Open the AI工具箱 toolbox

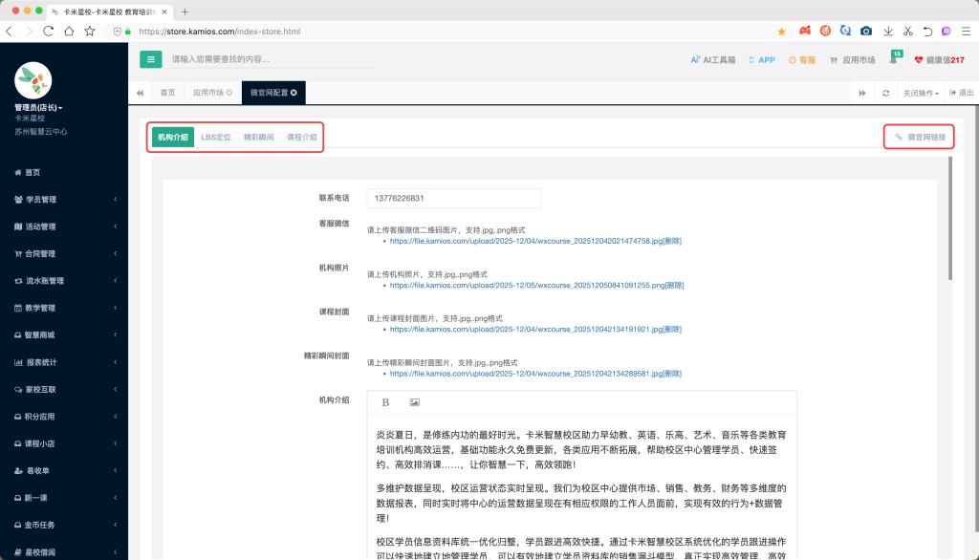(713, 60)
